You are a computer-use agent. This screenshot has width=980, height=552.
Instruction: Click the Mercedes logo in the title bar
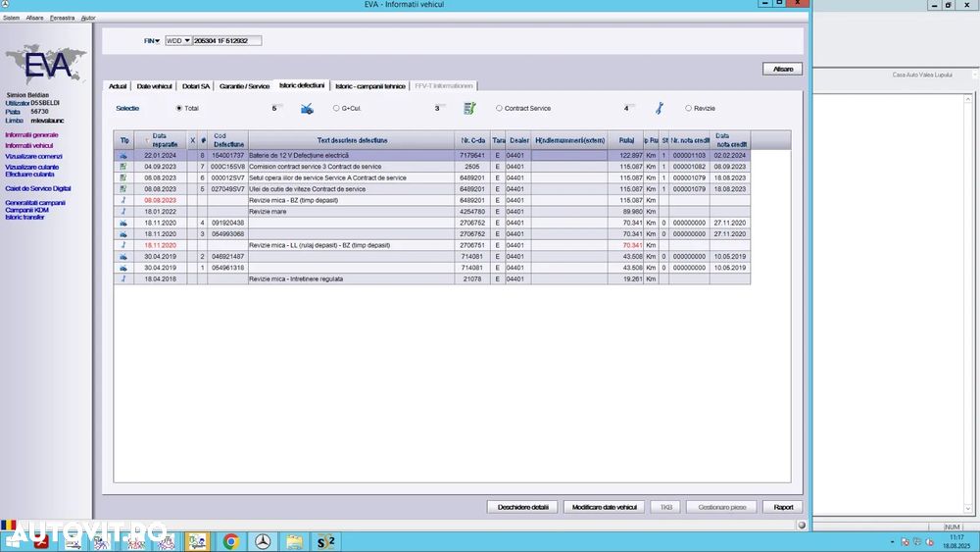point(5,4)
